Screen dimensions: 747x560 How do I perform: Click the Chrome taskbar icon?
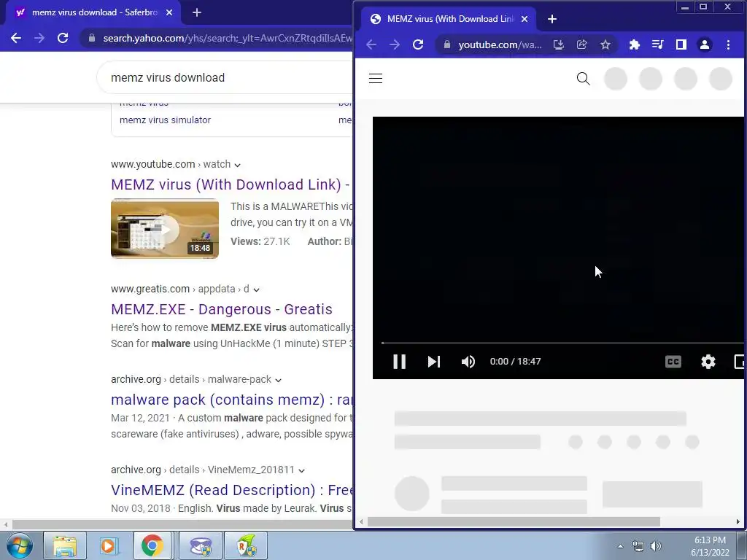point(152,546)
